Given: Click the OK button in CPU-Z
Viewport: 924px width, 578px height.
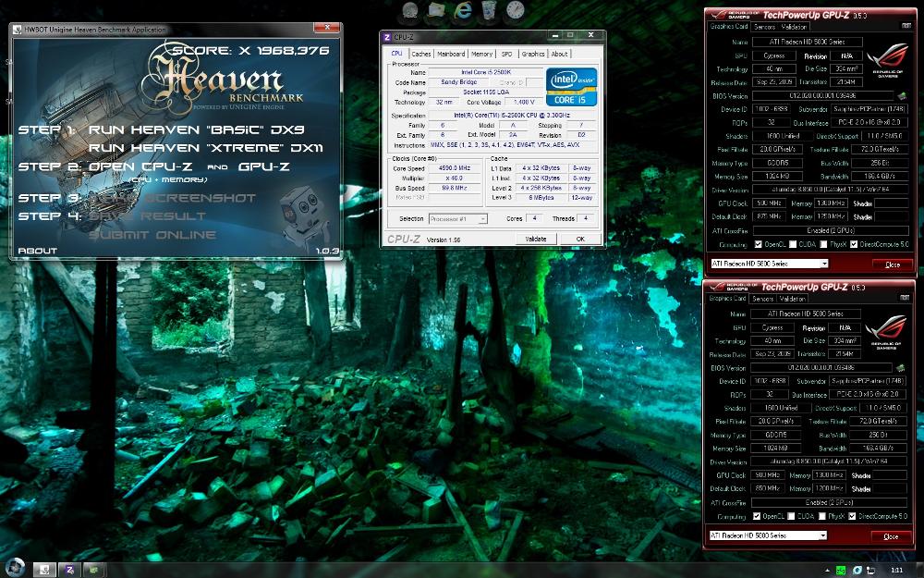Looking at the screenshot, I should pos(580,239).
